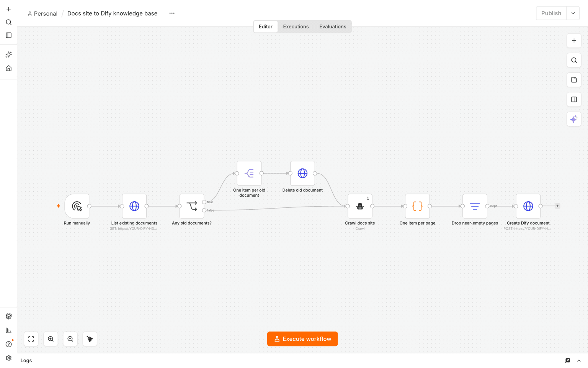This screenshot has height=368, width=588.
Task: Click the Logs label in the bottom bar
Action: (x=26, y=361)
